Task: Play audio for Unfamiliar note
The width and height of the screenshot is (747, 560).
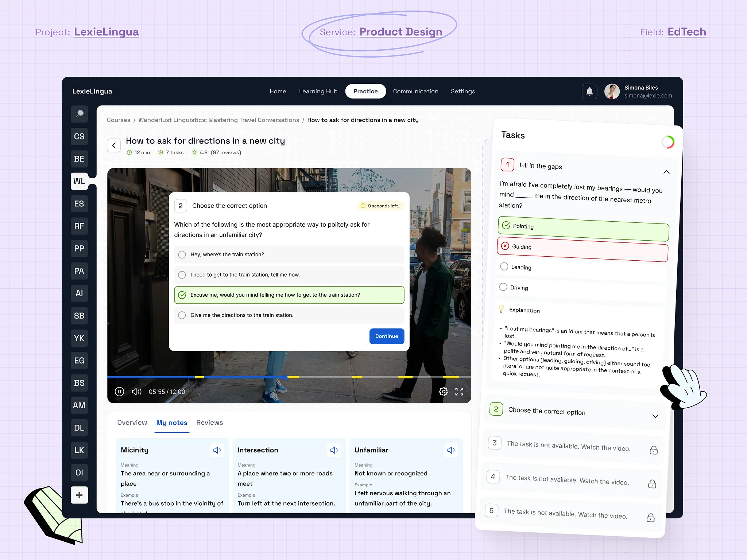Action: click(451, 450)
